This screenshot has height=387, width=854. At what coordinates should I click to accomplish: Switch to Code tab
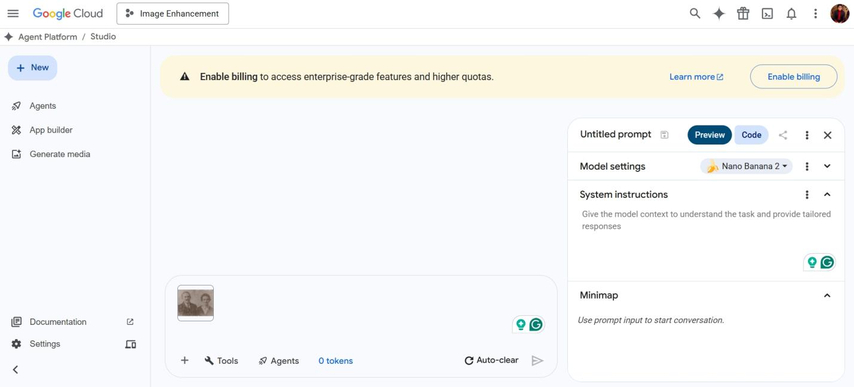[751, 135]
